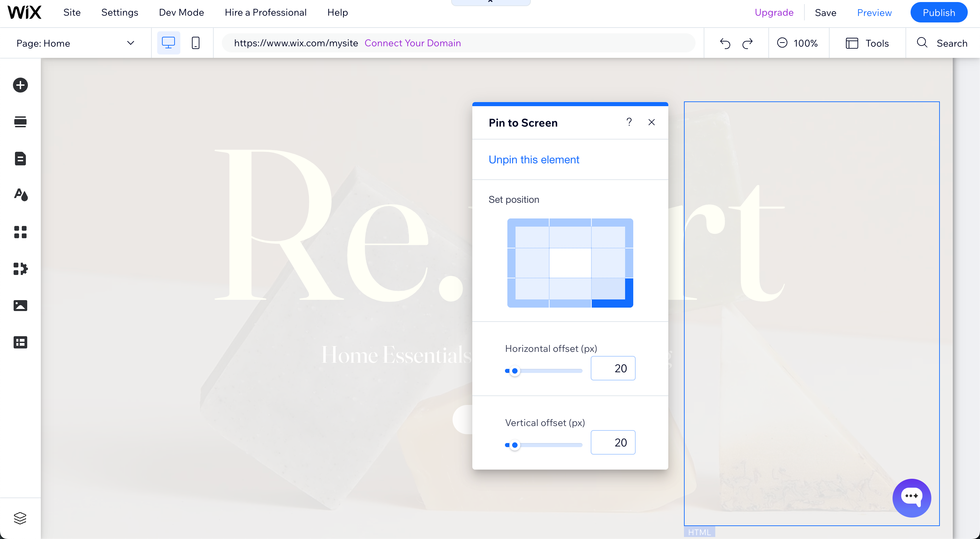Click the Add Elements plus icon
This screenshot has width=980, height=539.
(x=20, y=85)
